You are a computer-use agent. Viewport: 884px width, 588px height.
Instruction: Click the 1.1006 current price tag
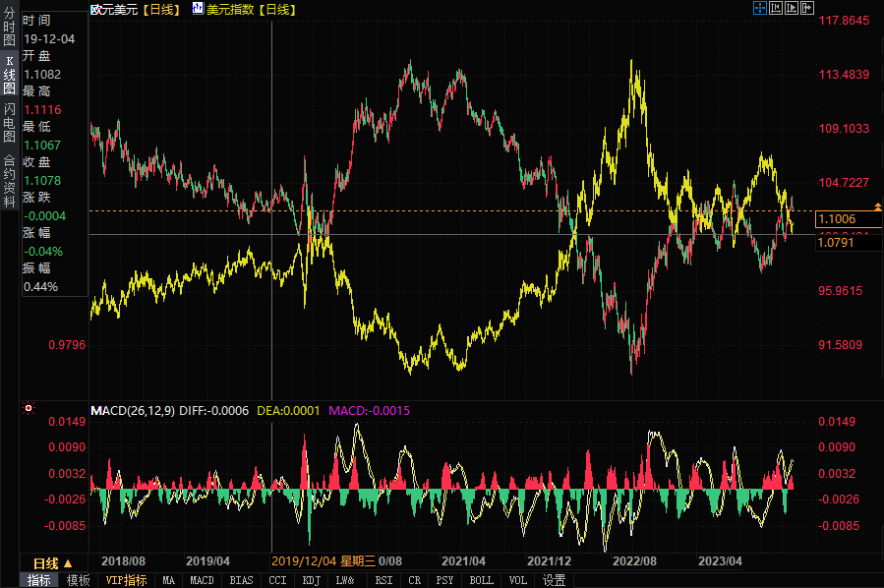point(848,218)
